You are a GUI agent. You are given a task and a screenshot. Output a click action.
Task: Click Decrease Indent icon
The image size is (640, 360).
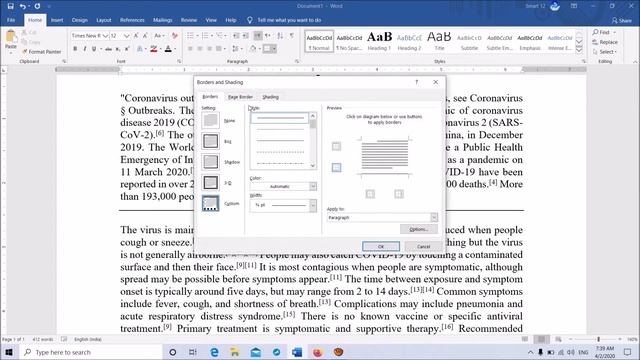click(236, 36)
